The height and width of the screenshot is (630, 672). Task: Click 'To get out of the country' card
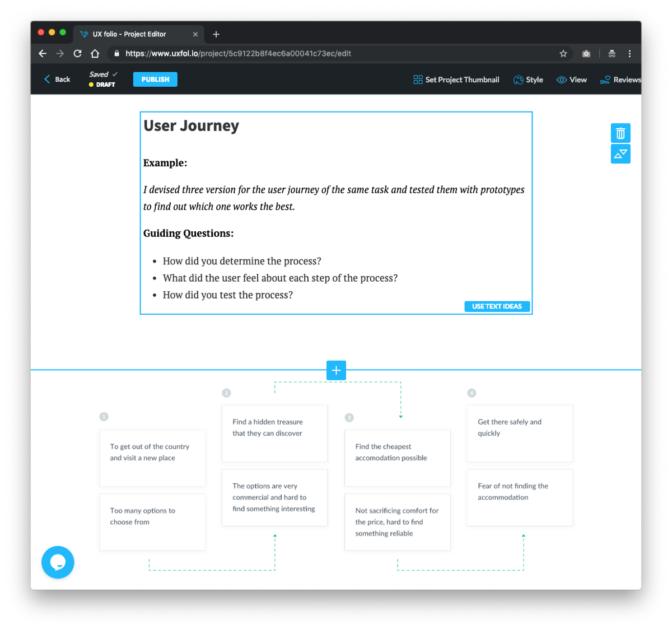pos(152,458)
